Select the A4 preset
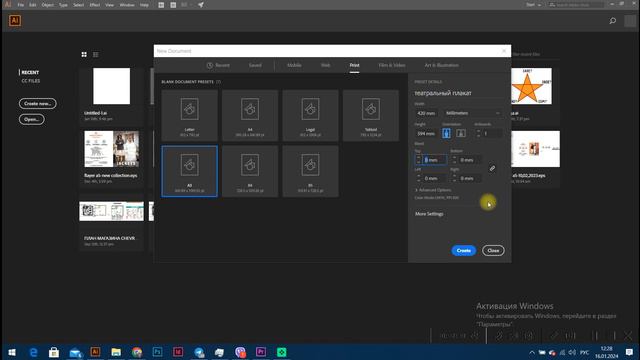 (x=250, y=116)
